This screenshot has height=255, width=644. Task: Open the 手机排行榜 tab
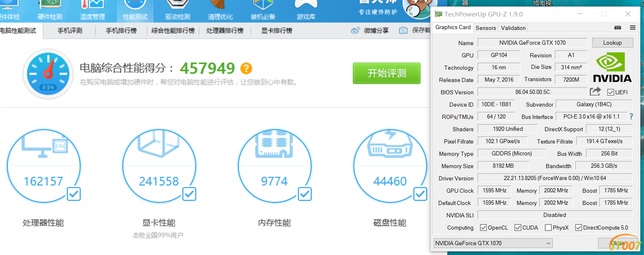click(121, 31)
